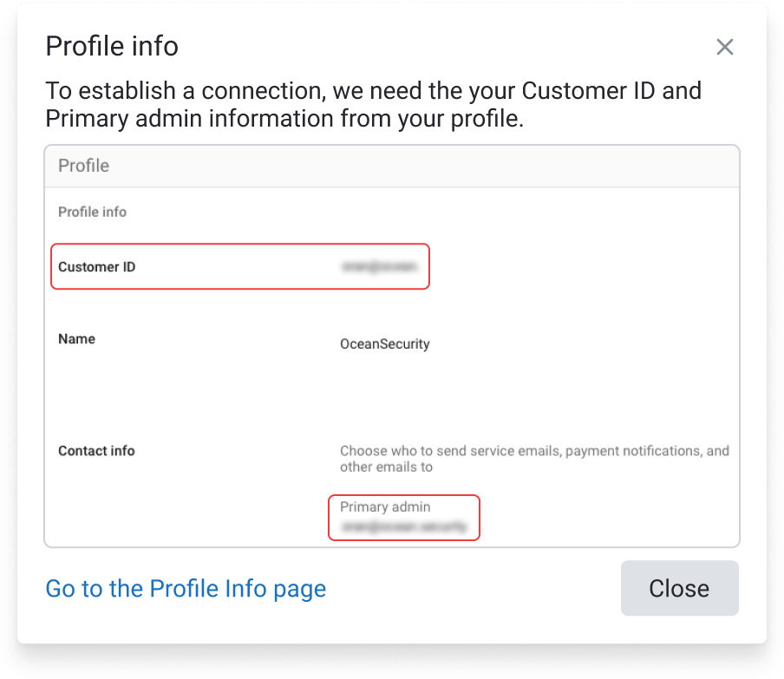Select the OceanSecurity name value
Viewport: 784px width, 679px height.
coord(384,344)
